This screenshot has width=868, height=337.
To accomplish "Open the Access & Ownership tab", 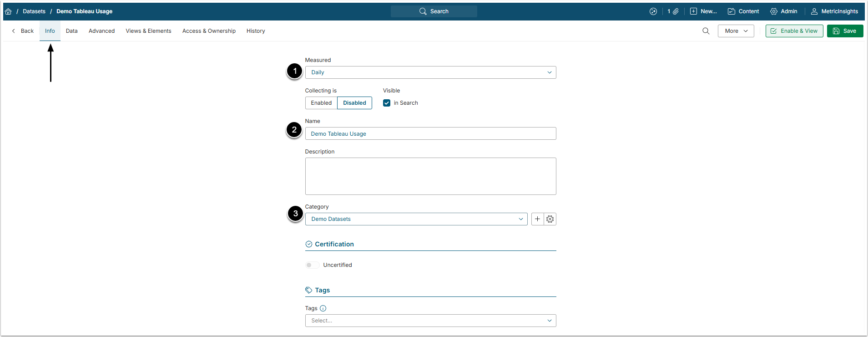I will 209,31.
